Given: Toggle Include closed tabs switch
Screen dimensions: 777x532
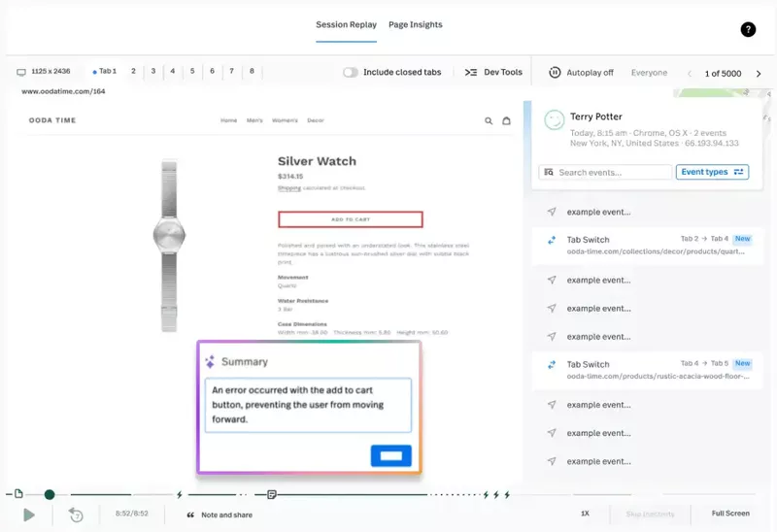Looking at the screenshot, I should point(351,72).
